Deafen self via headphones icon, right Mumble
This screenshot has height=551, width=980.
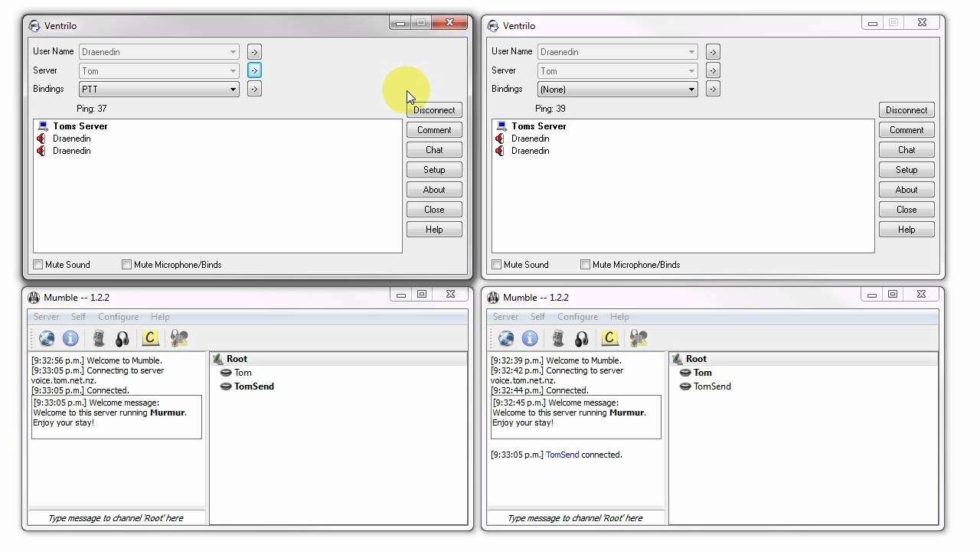coord(582,338)
